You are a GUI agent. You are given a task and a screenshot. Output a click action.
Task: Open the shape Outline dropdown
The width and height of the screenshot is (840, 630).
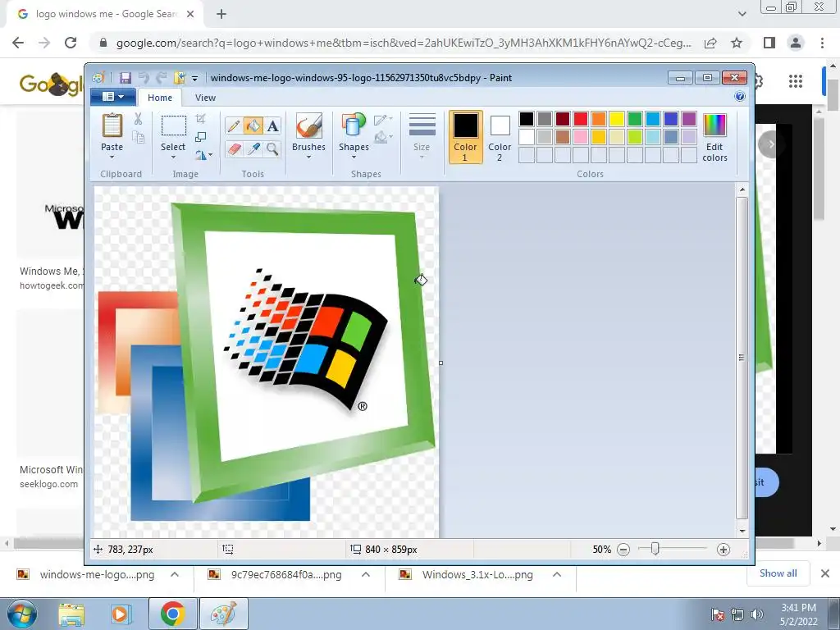click(x=383, y=120)
